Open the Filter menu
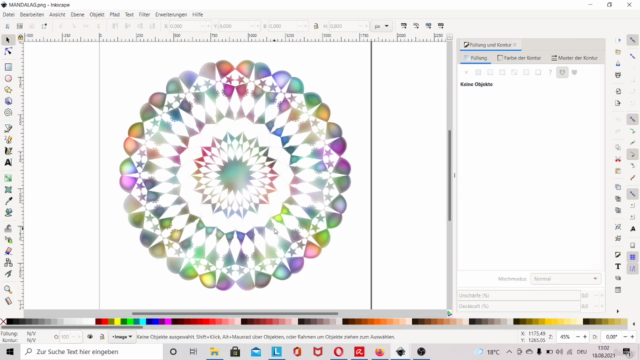 click(144, 15)
